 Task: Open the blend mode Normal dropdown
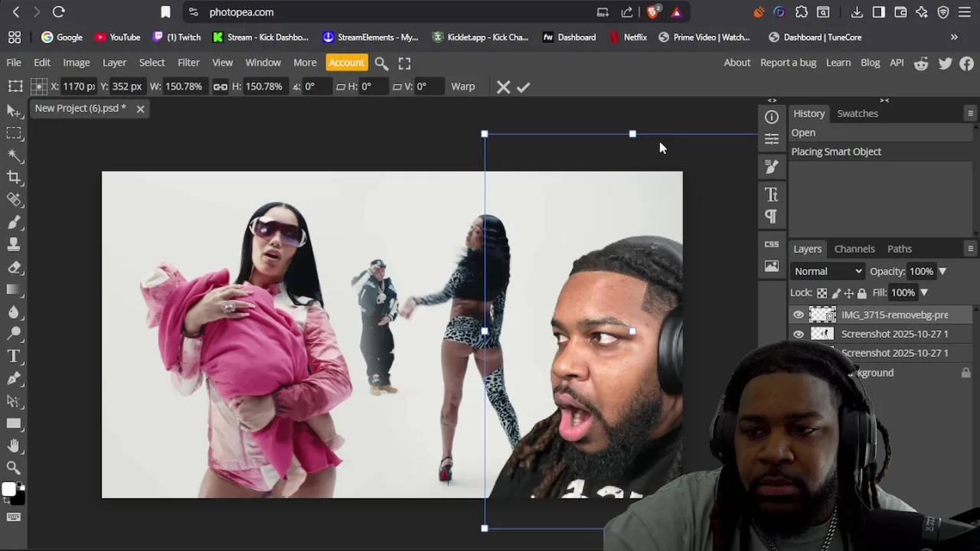click(828, 272)
